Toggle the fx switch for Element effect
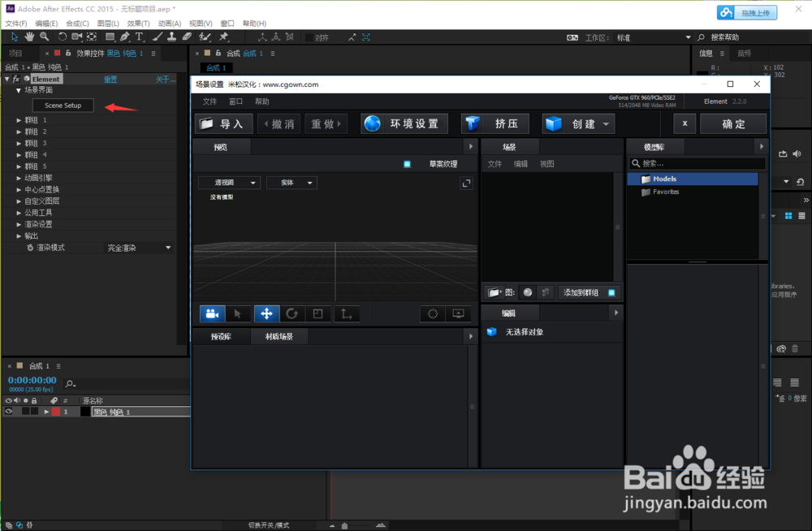The image size is (812, 531). pos(16,79)
